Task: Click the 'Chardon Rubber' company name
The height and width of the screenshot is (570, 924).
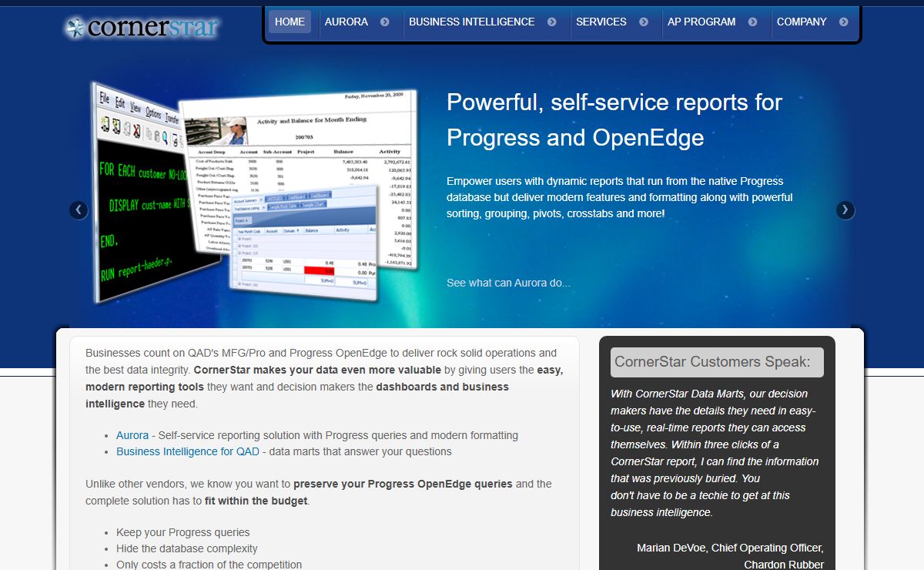Action: coord(784,565)
